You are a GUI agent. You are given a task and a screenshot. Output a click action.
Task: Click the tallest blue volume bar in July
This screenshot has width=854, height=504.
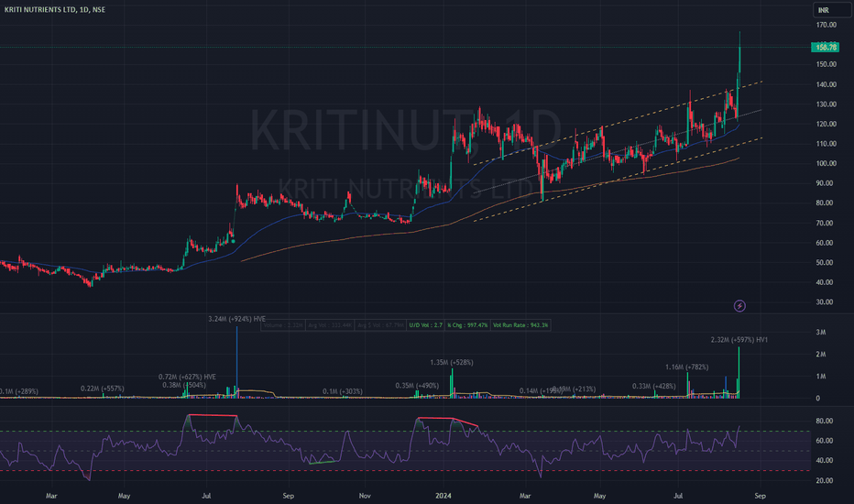pyautogui.click(x=237, y=362)
